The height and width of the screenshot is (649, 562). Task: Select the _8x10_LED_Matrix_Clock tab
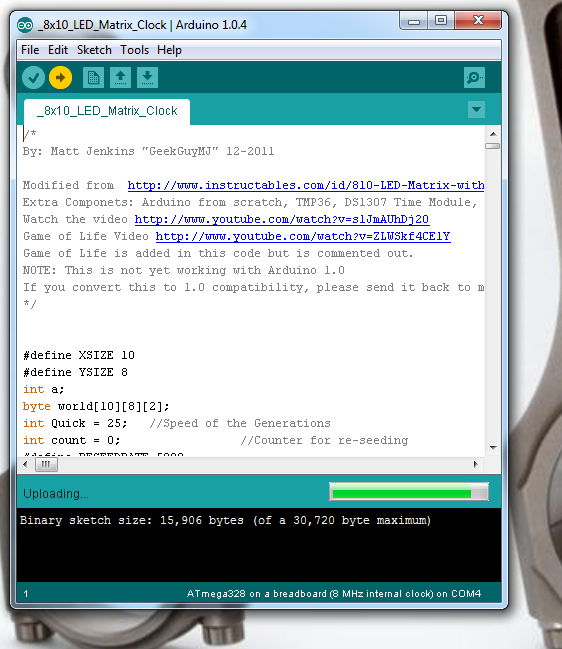[x=107, y=111]
